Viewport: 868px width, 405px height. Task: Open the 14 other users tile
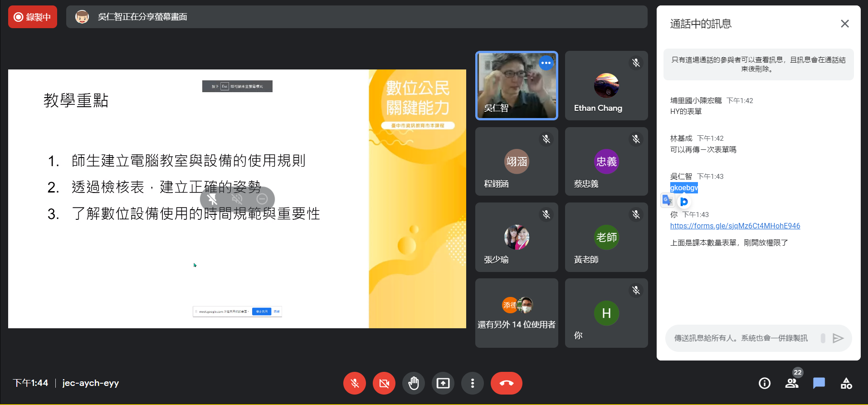tap(517, 313)
